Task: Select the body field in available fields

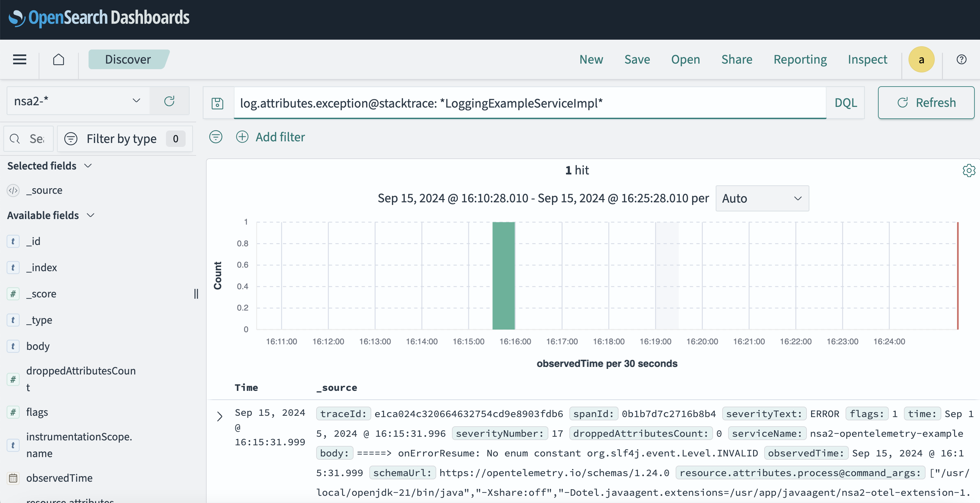Action: point(38,346)
